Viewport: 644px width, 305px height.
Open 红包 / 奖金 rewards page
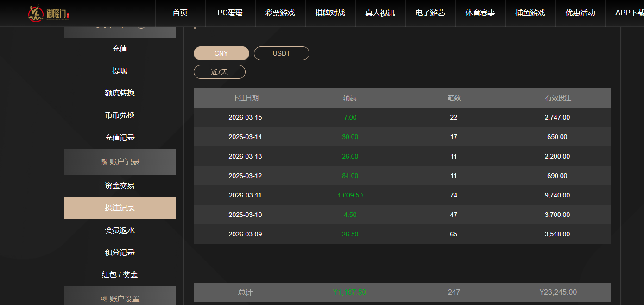pyautogui.click(x=120, y=274)
